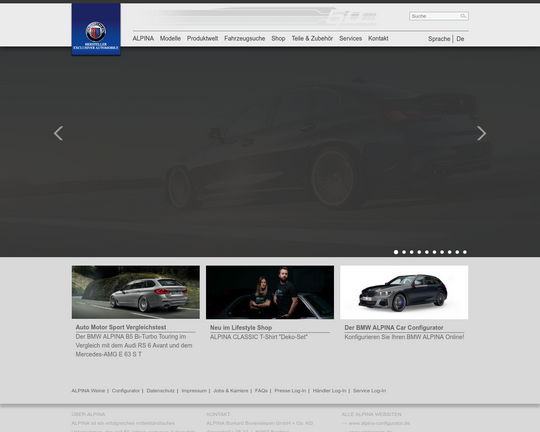Open the Datenschutz footer link
Screen dimensions: 540x432
[x=160, y=391]
